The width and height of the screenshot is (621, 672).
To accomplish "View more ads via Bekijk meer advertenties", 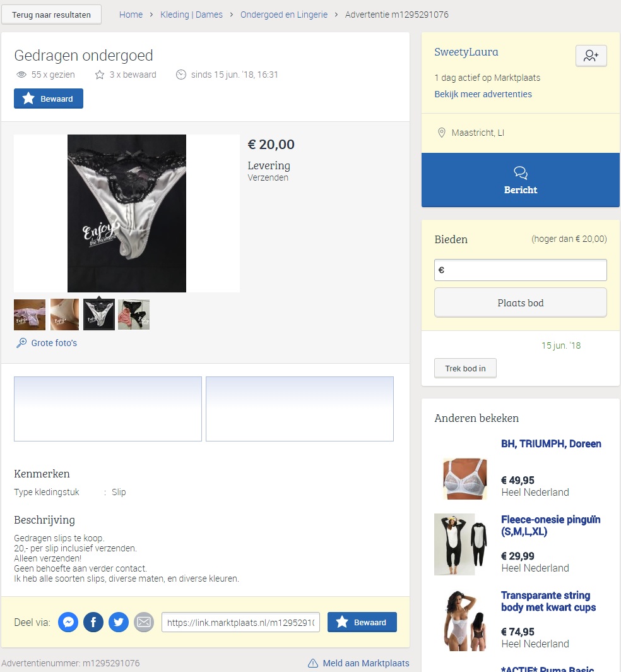I will point(483,94).
